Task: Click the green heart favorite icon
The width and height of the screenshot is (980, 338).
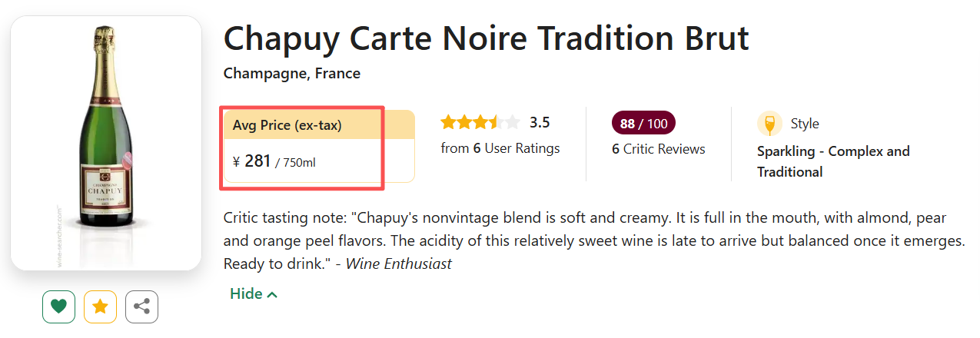Action: (58, 307)
